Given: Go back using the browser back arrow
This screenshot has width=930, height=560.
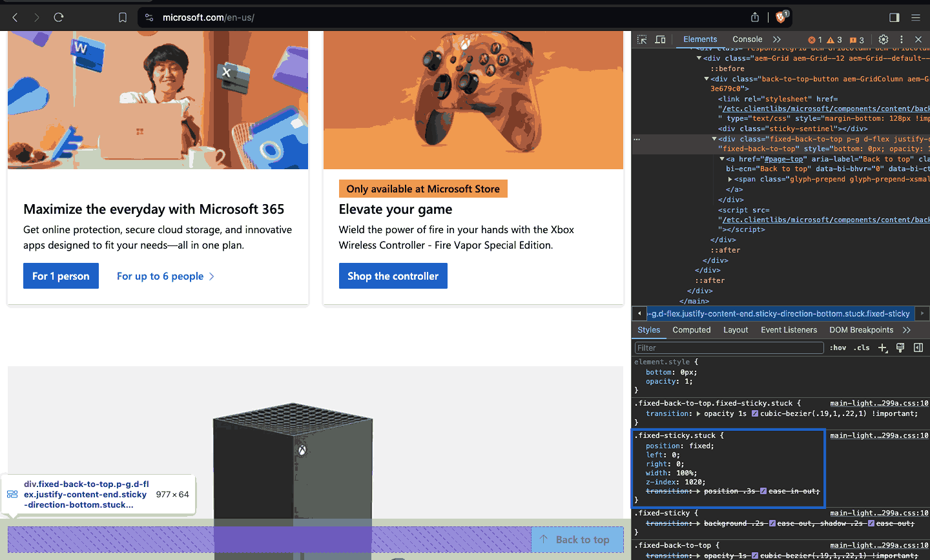Looking at the screenshot, I should click(x=15, y=17).
